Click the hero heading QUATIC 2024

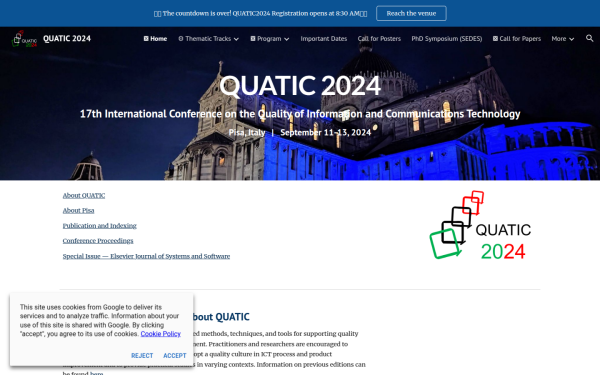point(300,85)
